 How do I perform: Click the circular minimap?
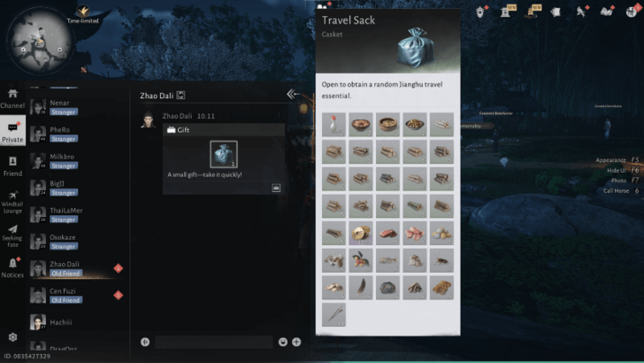(41, 41)
